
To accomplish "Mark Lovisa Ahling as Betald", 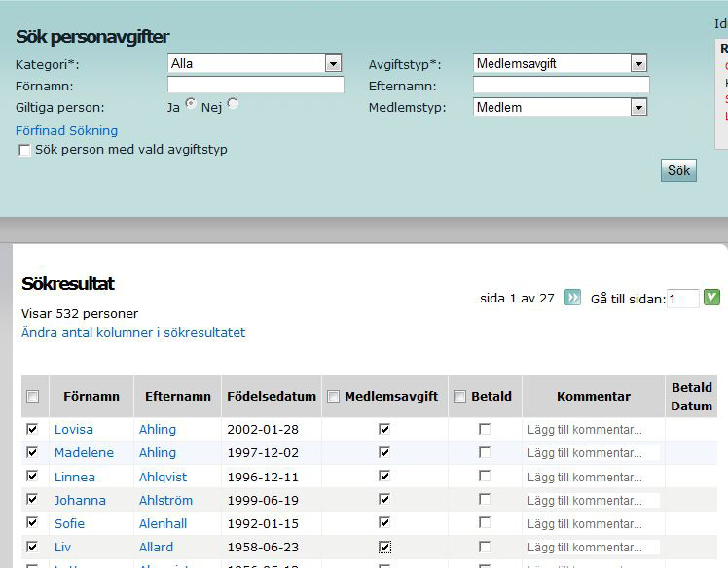I will [x=485, y=429].
